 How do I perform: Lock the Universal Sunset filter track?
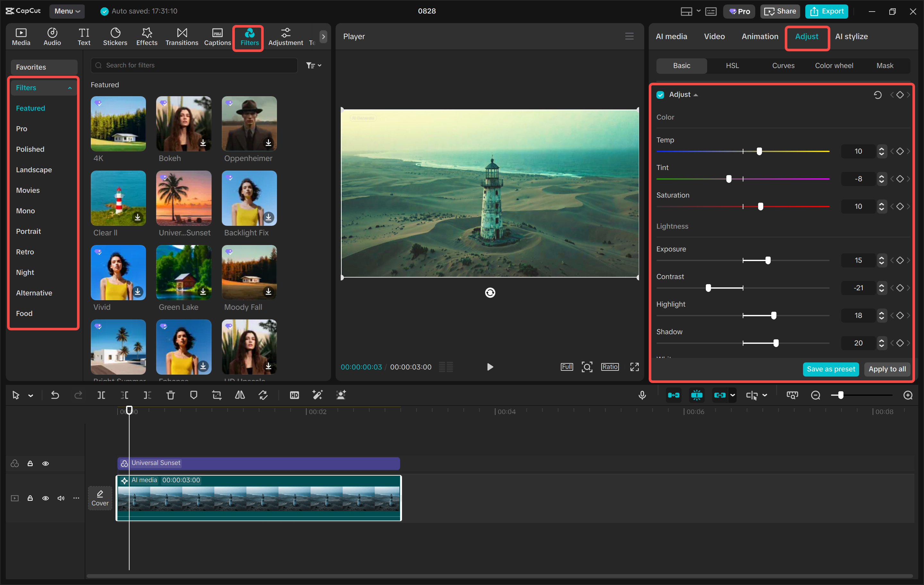tap(30, 463)
